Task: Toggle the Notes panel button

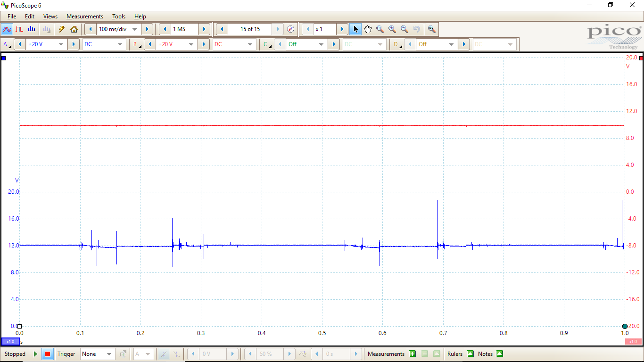Action: (499, 354)
